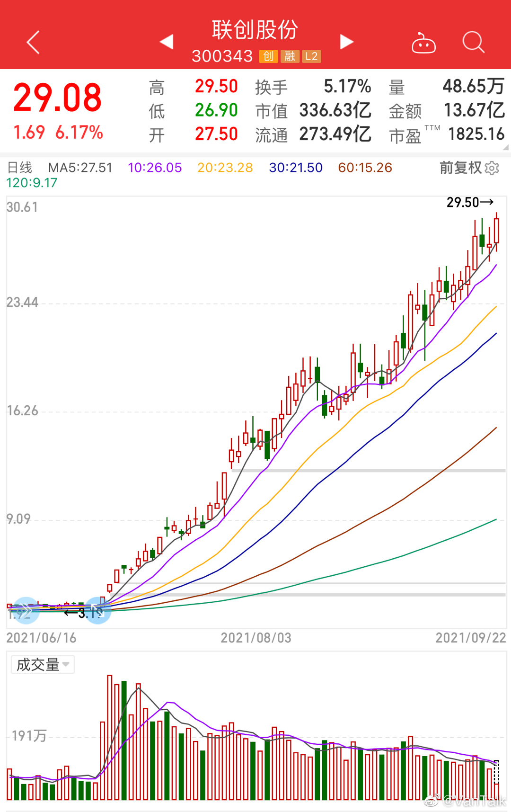Tap the stock code 300343
This screenshot has width=511, height=812.
[x=222, y=56]
